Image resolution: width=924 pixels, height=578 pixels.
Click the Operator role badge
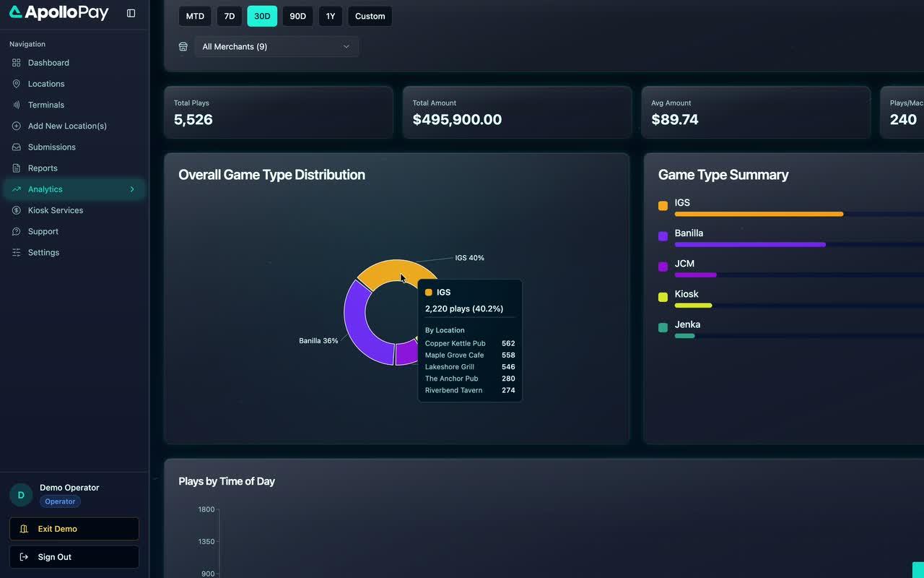pyautogui.click(x=60, y=501)
